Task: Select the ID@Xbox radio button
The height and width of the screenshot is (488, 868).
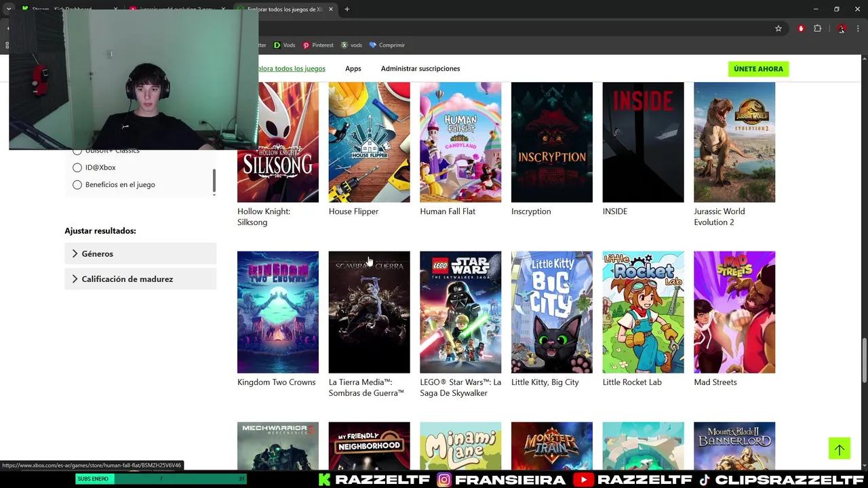Action: pyautogui.click(x=77, y=167)
